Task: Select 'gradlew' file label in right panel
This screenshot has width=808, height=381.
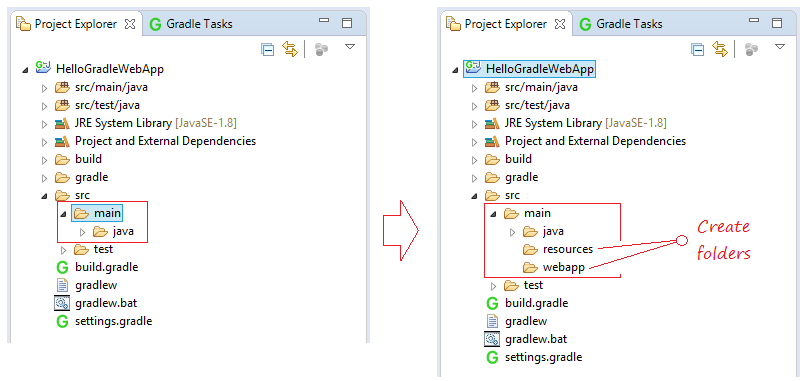Action: [526, 322]
